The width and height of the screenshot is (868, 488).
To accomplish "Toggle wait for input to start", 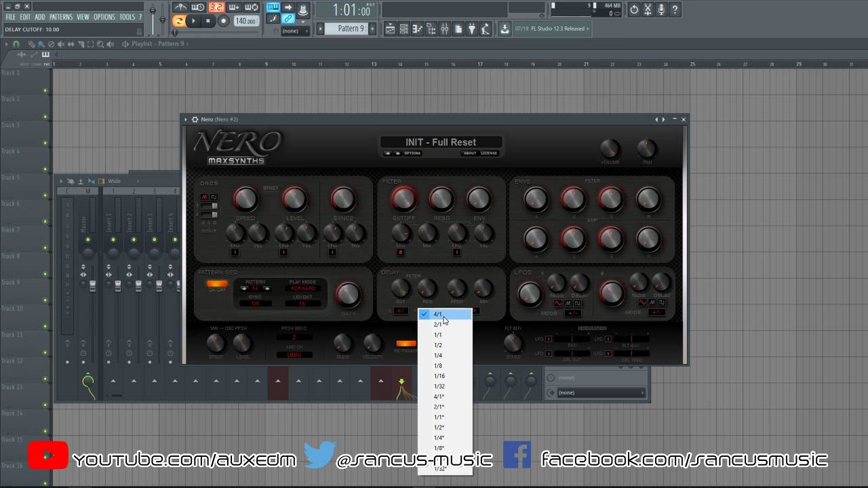I will point(198,7).
